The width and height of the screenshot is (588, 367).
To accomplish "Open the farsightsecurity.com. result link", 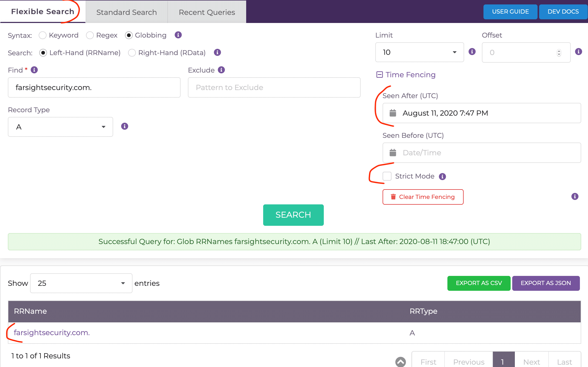I will 52,333.
